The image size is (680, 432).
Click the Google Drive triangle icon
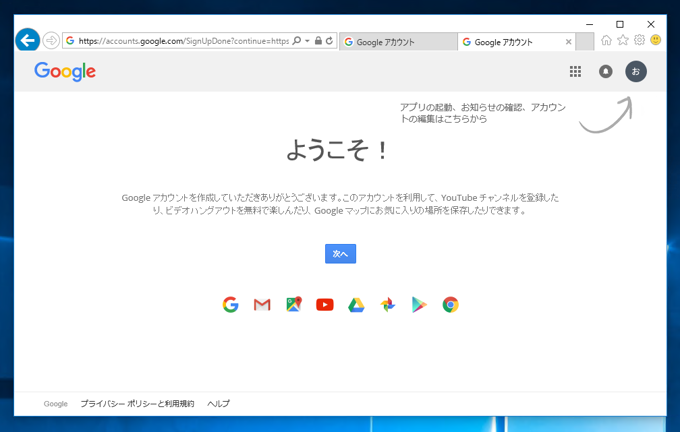click(356, 305)
